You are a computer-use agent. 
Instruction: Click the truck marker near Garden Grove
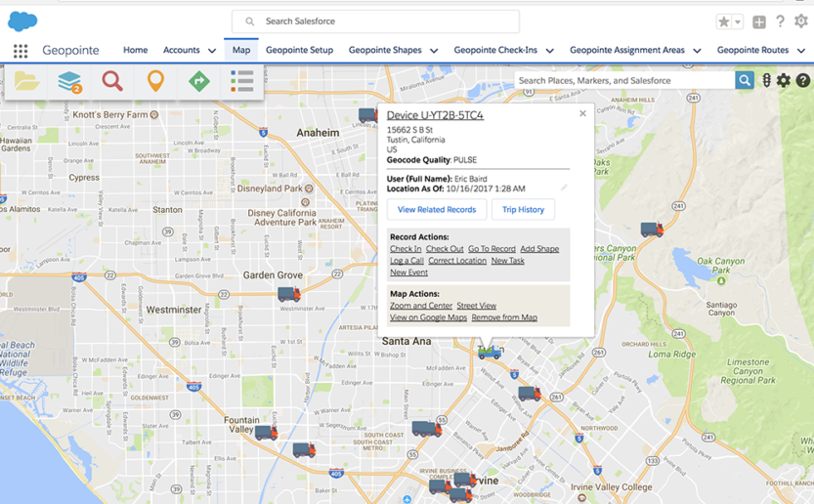point(289,294)
